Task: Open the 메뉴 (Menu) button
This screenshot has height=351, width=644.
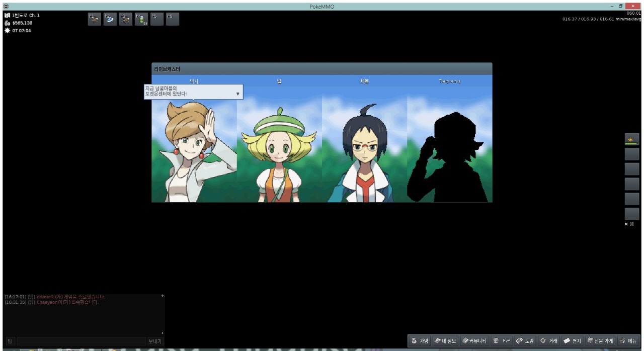Action: coord(628,341)
